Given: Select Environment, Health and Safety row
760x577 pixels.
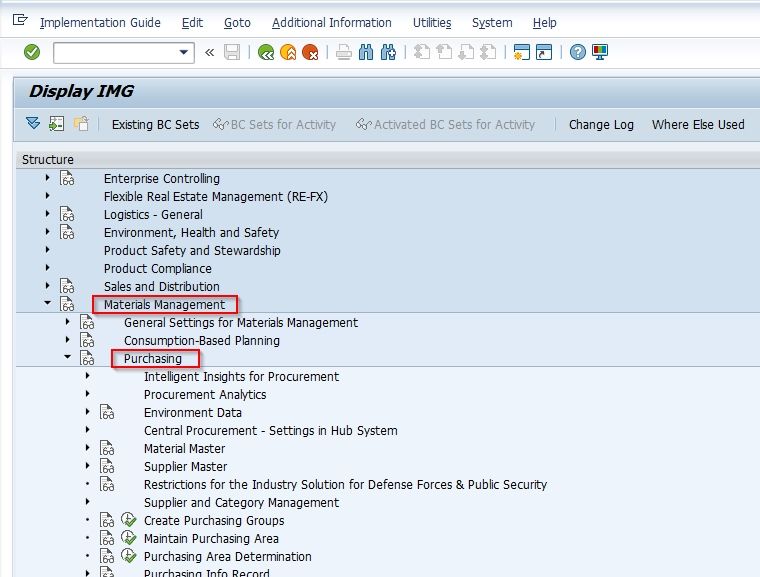Looking at the screenshot, I should click(191, 232).
